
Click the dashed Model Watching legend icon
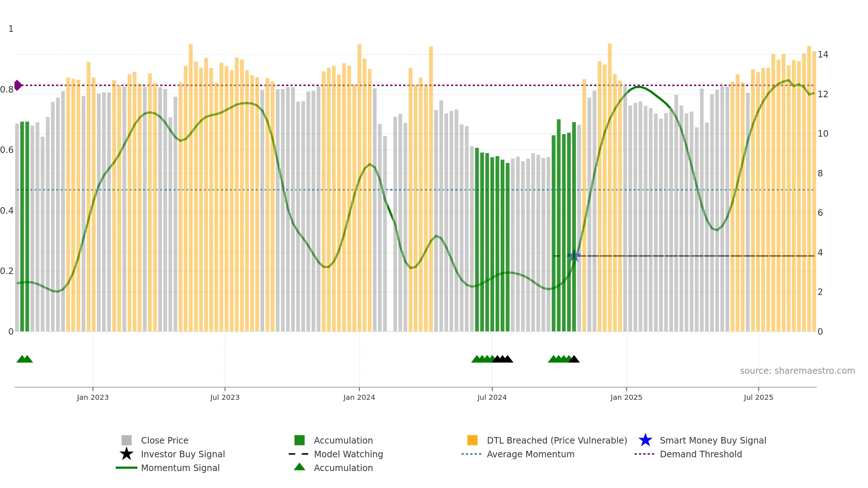coord(299,454)
